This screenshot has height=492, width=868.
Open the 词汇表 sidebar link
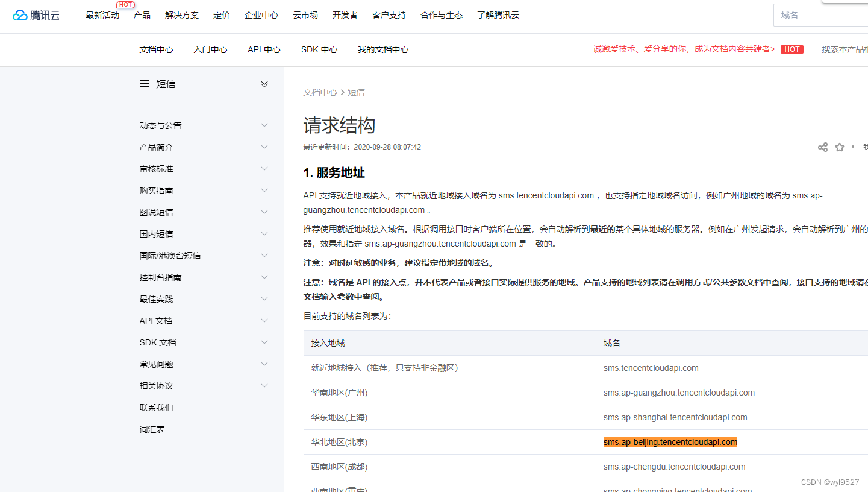pos(152,429)
